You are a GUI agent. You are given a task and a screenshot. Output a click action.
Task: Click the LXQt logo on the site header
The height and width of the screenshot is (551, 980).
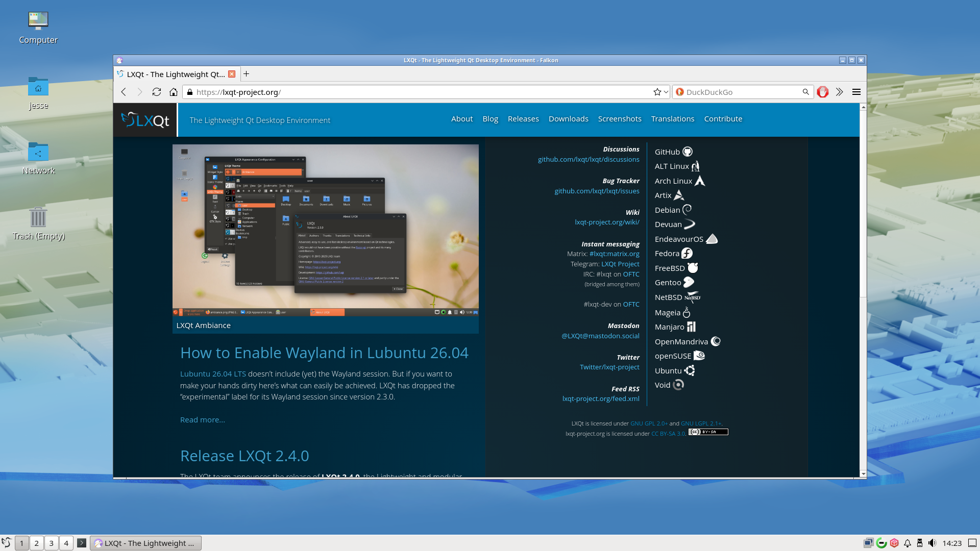click(145, 120)
